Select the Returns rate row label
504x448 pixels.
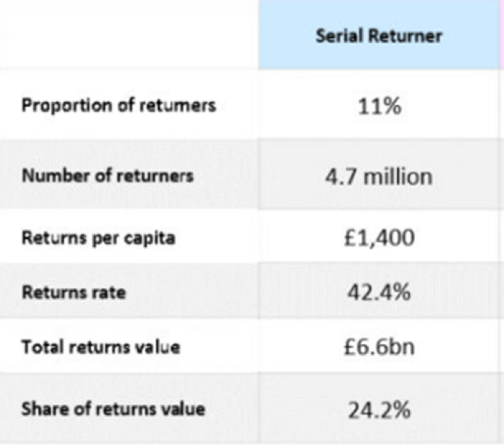pyautogui.click(x=73, y=293)
